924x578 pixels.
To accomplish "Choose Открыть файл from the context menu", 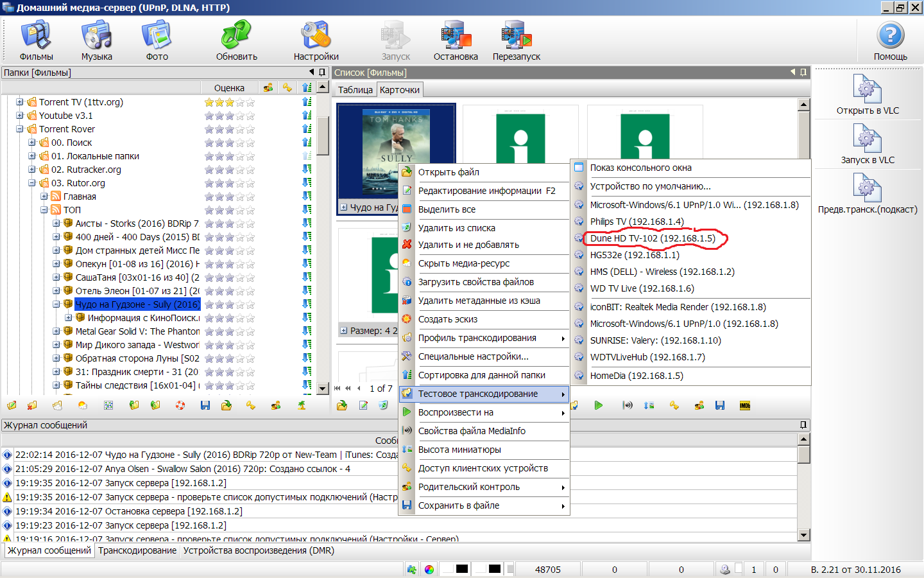I will 449,172.
